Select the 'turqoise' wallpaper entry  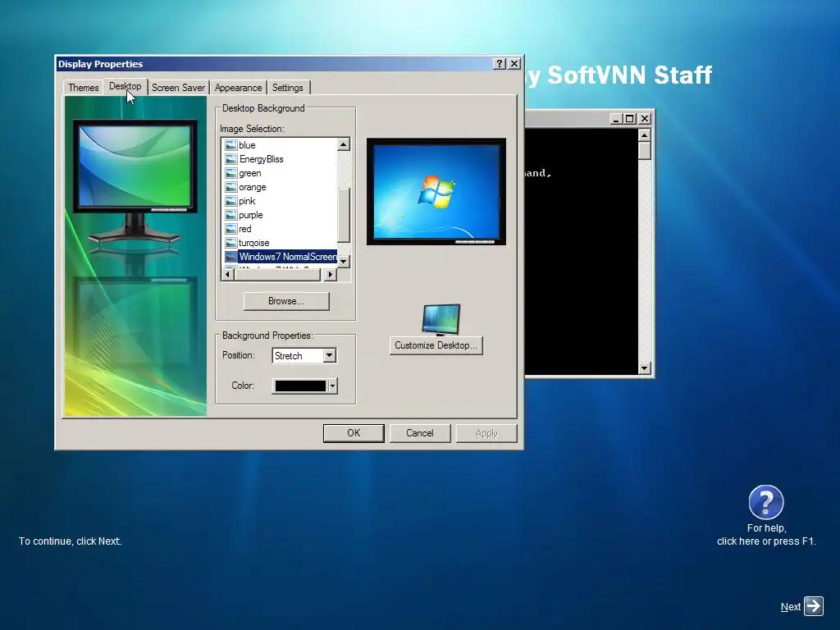tap(254, 243)
